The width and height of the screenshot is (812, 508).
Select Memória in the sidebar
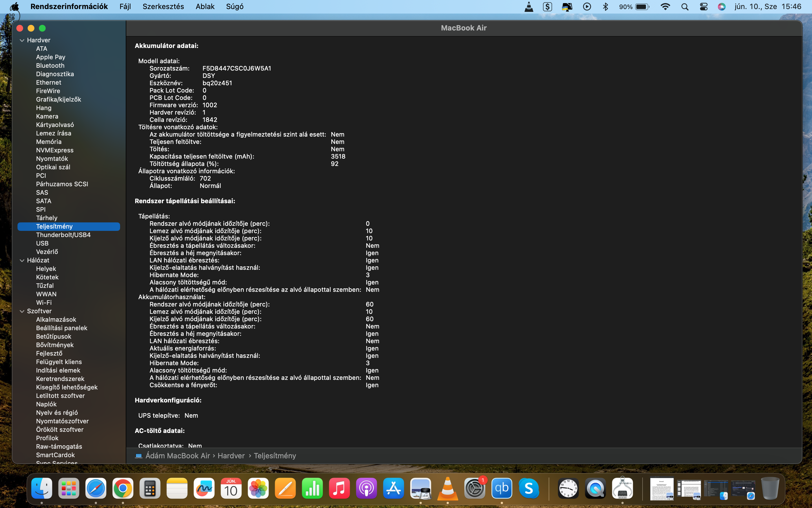49,142
